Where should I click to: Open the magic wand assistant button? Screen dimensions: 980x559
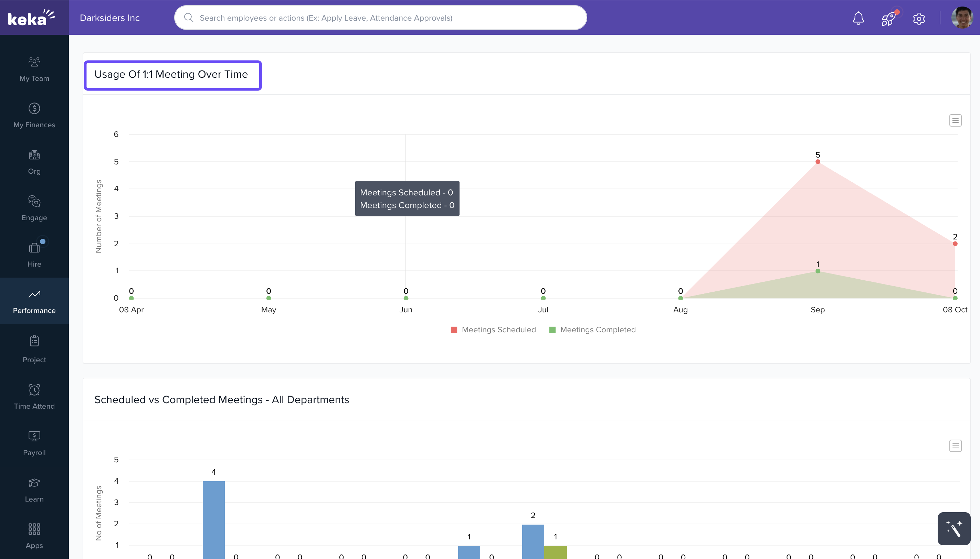(953, 528)
